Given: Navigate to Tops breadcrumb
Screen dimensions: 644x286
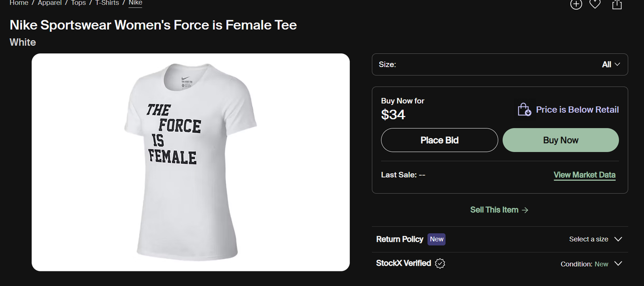Looking at the screenshot, I should coord(78,3).
